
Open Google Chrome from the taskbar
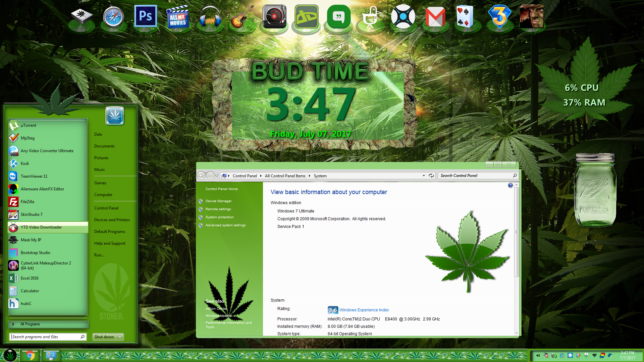pyautogui.click(x=30, y=355)
